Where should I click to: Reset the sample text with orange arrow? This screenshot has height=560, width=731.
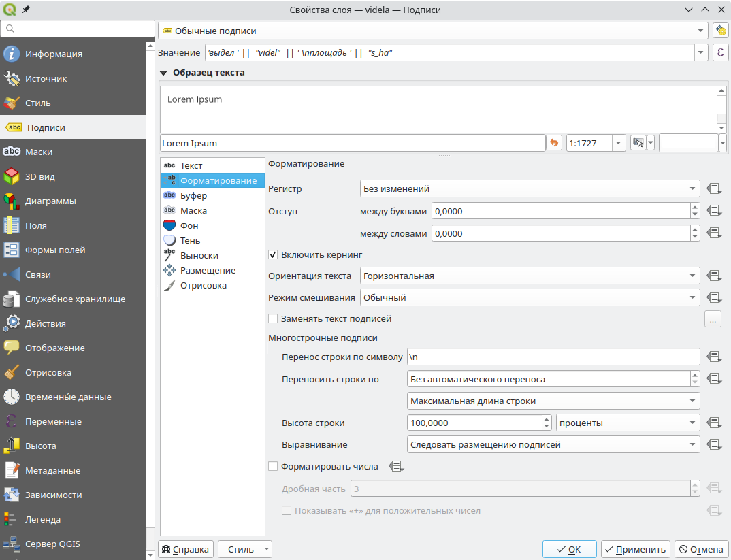(x=554, y=143)
